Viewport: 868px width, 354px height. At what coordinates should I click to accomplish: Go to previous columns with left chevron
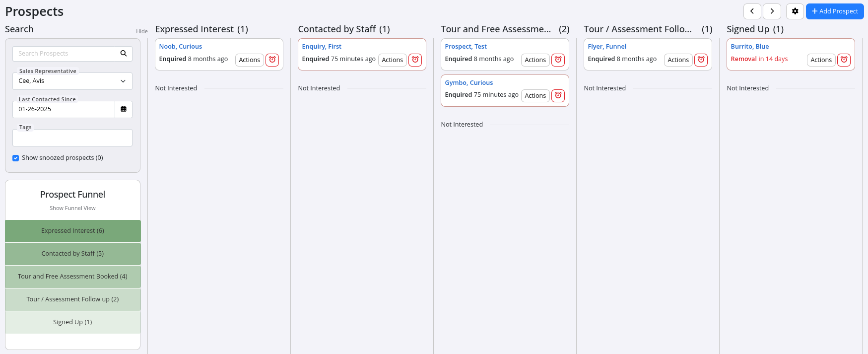tap(752, 11)
